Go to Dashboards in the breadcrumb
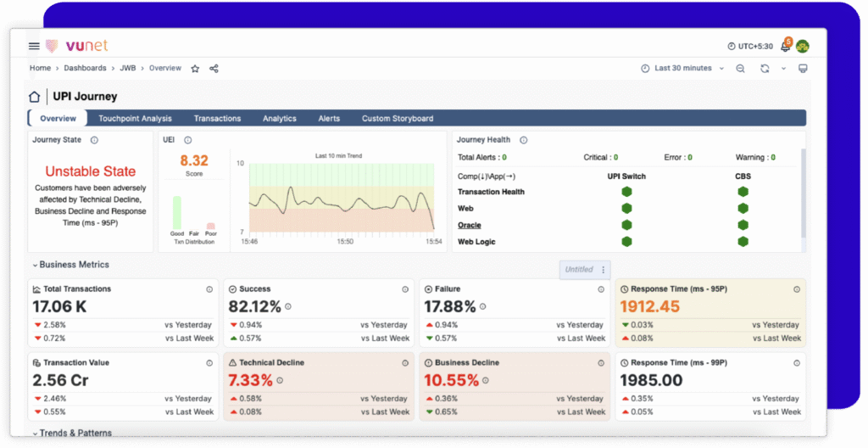The image size is (868, 448). click(x=85, y=69)
